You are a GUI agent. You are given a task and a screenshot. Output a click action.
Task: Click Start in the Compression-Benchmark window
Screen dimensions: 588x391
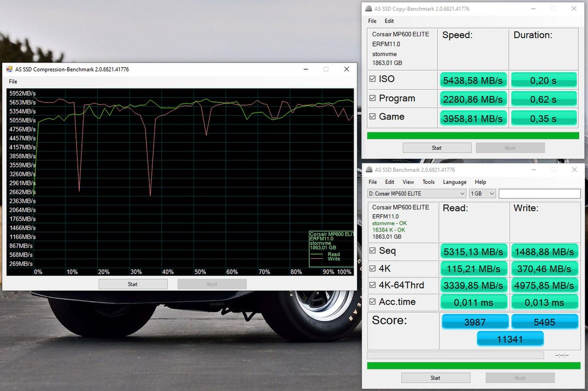pos(133,284)
